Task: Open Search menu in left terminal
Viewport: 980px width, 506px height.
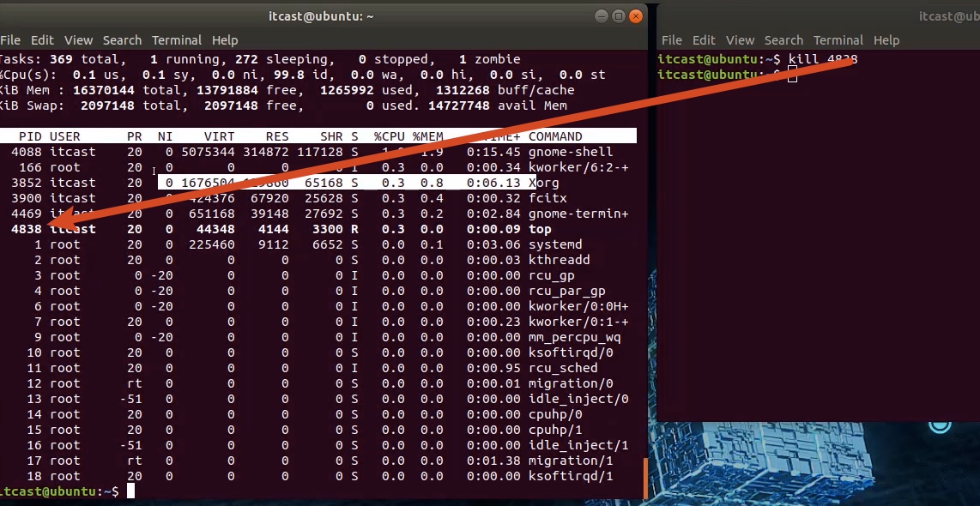Action: tap(122, 40)
